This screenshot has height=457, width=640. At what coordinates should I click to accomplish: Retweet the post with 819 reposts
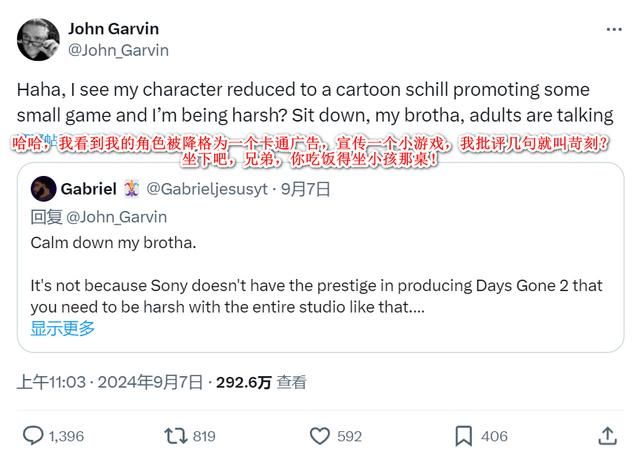pos(176,436)
